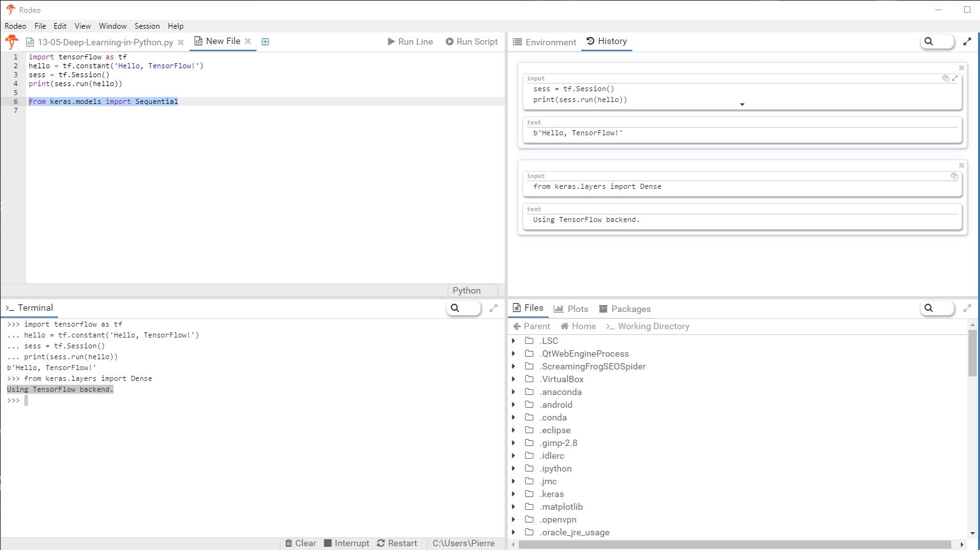Open the Rodeo menu

click(x=15, y=26)
